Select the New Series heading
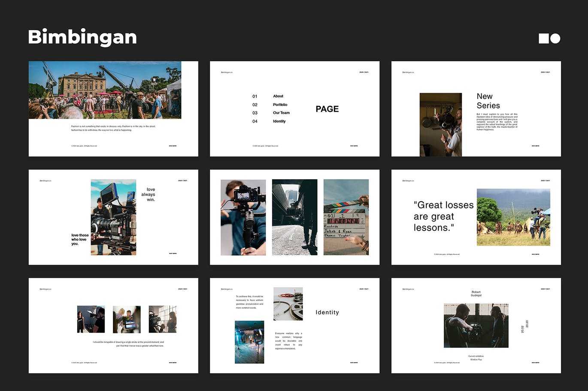 pyautogui.click(x=488, y=101)
